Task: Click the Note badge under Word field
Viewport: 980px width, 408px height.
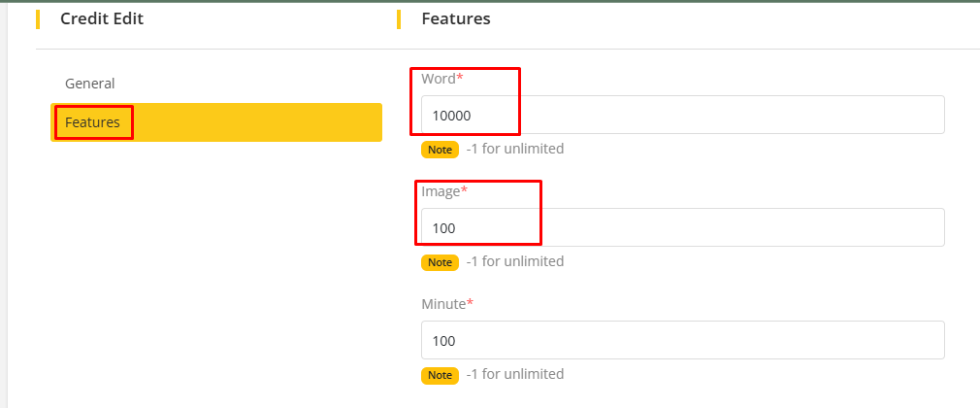Action: point(440,150)
